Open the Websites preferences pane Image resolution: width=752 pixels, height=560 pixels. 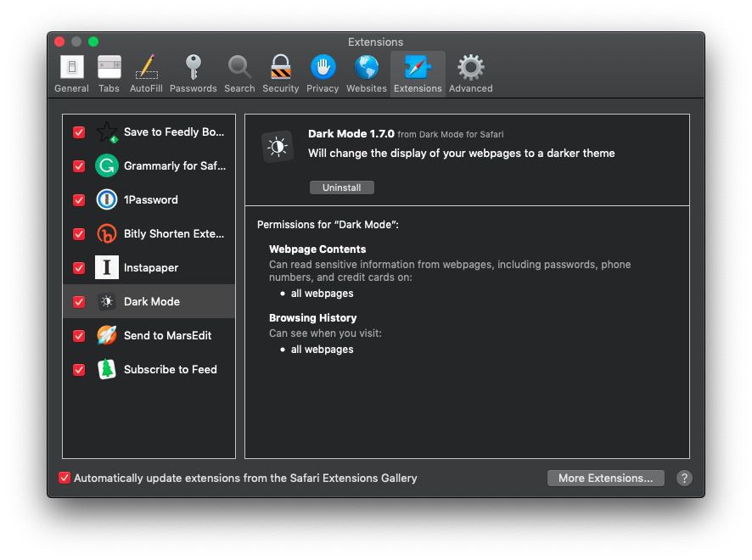click(x=367, y=74)
